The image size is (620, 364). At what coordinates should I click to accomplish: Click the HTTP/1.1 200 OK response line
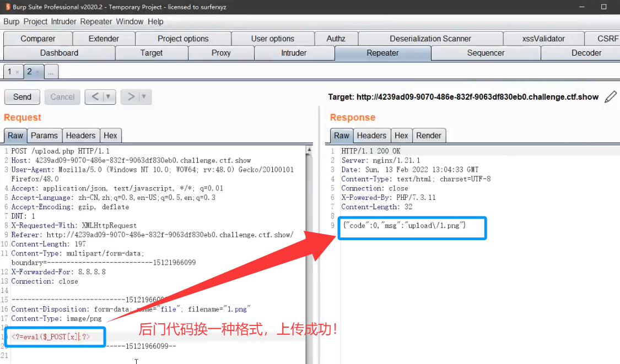point(371,151)
